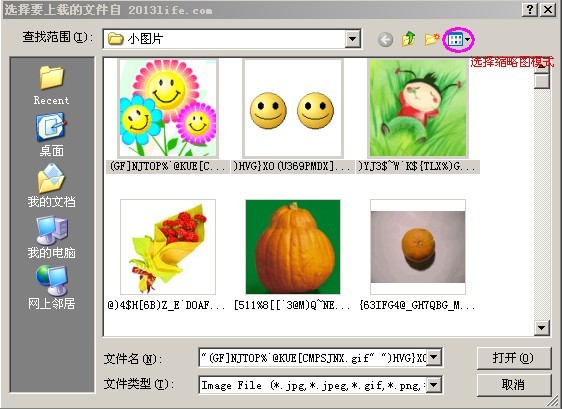This screenshot has height=409, width=562.
Task: Select the child lying on grass thumbnail
Action: 418,108
